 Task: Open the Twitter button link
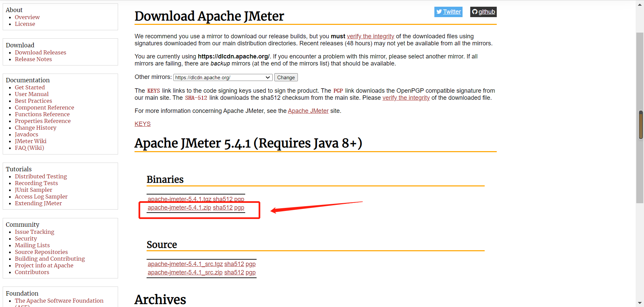[x=448, y=12]
